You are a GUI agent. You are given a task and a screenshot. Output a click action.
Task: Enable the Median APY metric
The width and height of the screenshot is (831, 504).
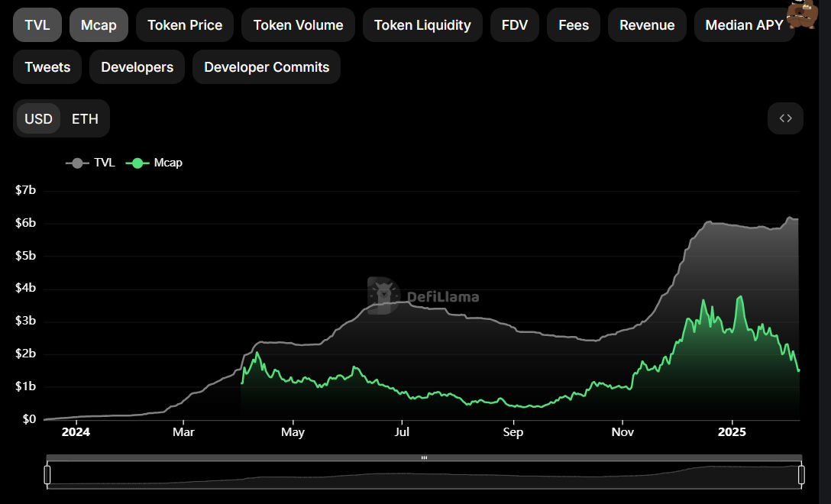click(x=744, y=25)
